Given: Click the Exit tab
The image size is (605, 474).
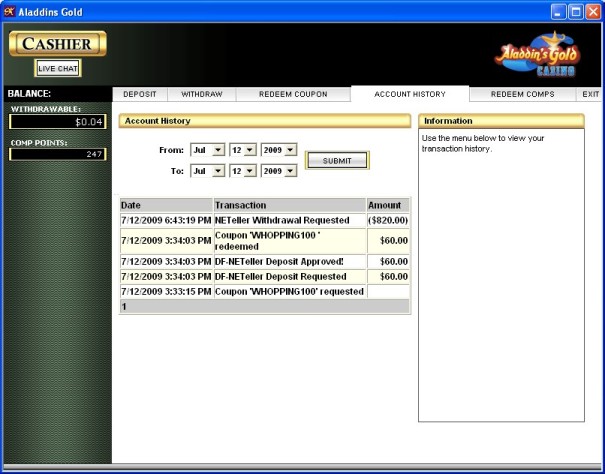Looking at the screenshot, I should click(x=590, y=94).
